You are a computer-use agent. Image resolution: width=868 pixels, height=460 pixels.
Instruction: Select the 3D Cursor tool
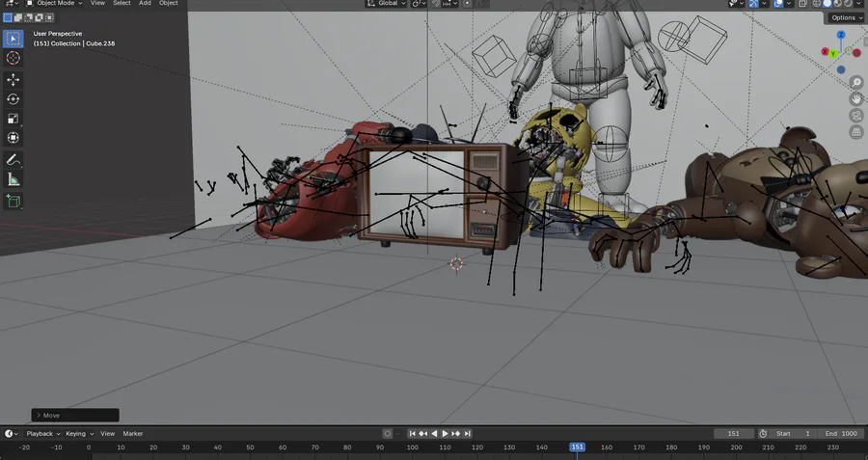pyautogui.click(x=14, y=58)
